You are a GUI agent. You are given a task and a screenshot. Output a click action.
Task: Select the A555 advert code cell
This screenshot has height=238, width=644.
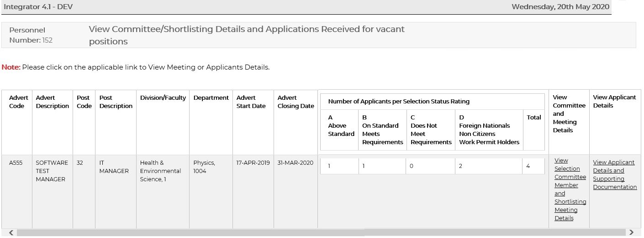point(16,163)
